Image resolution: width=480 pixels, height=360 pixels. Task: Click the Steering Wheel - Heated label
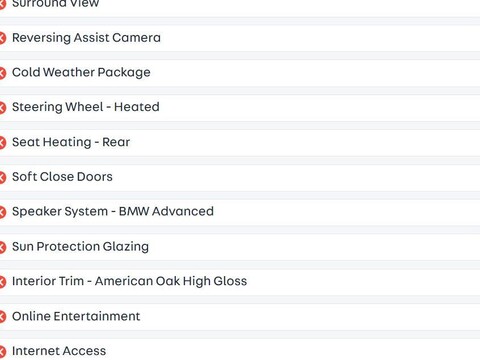pos(86,107)
